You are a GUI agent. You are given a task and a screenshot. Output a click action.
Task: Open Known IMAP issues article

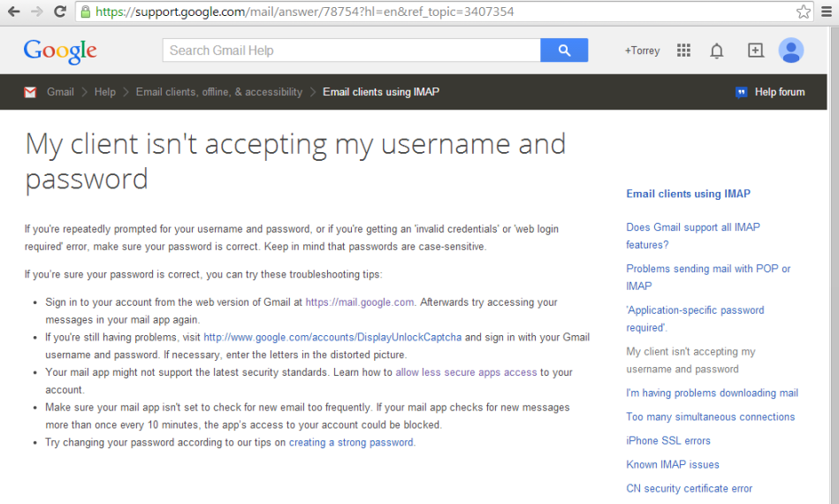click(673, 465)
